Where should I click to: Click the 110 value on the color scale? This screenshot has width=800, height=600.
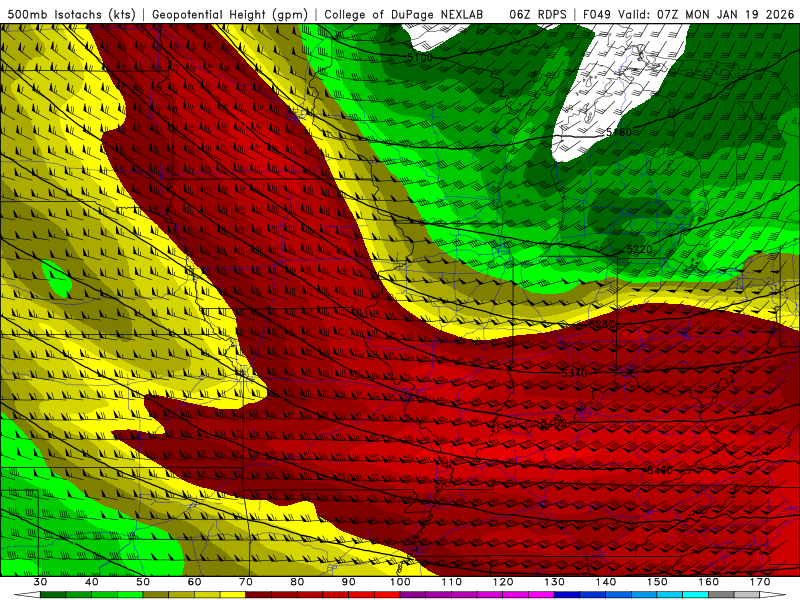[x=452, y=582]
